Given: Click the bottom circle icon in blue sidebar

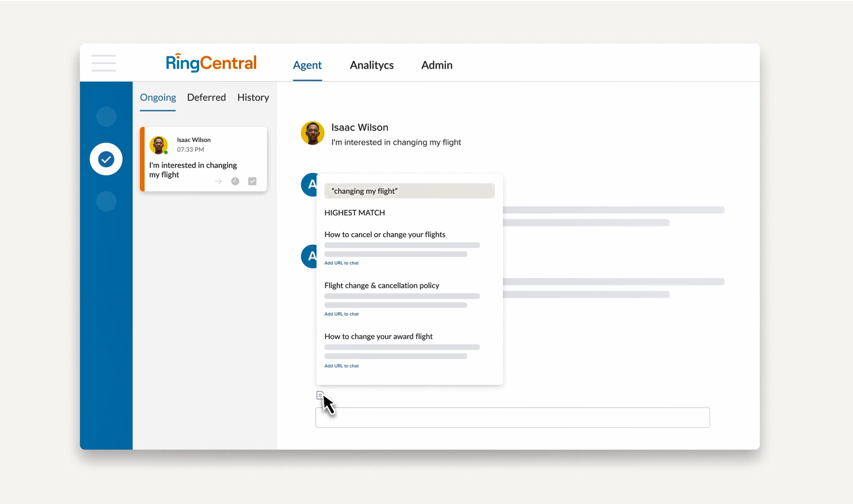Looking at the screenshot, I should [106, 201].
